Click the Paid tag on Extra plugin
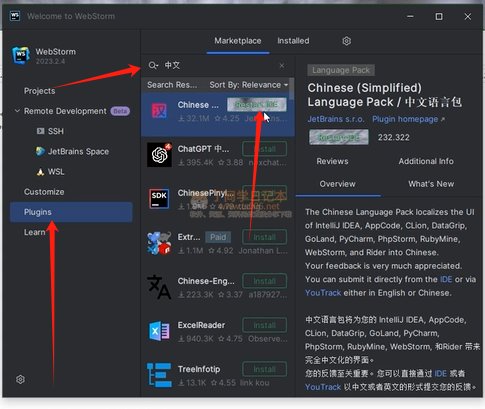The width and height of the screenshot is (485, 409). 218,237
